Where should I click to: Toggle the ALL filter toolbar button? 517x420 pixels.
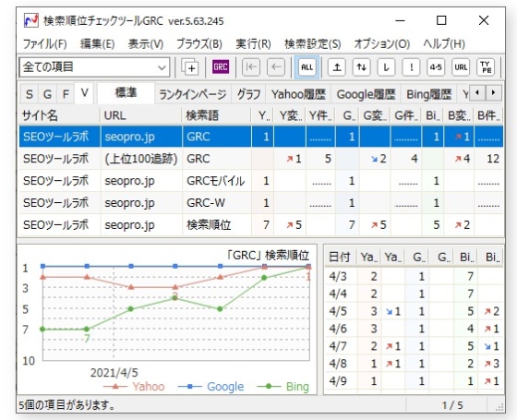[307, 67]
